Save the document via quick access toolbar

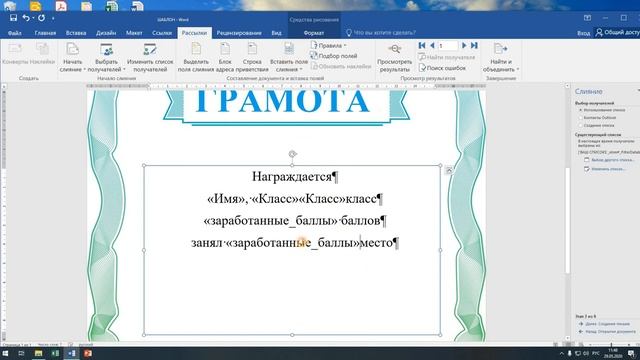pyautogui.click(x=13, y=18)
